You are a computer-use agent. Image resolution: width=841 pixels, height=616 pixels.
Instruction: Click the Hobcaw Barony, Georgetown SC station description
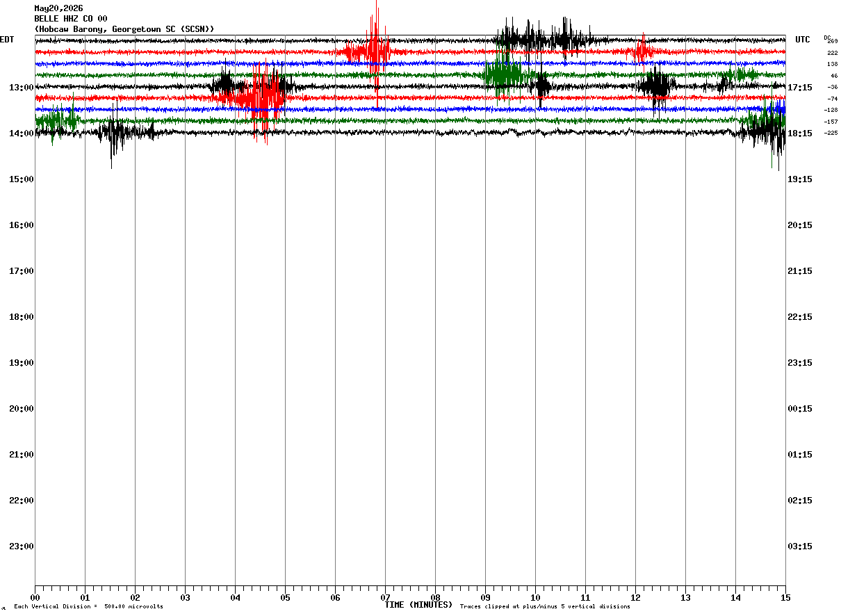click(124, 29)
